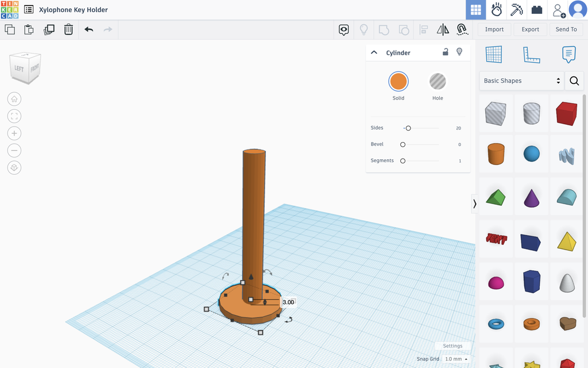Click the Sides value 20
Screen dimensions: 588x368
point(458,128)
